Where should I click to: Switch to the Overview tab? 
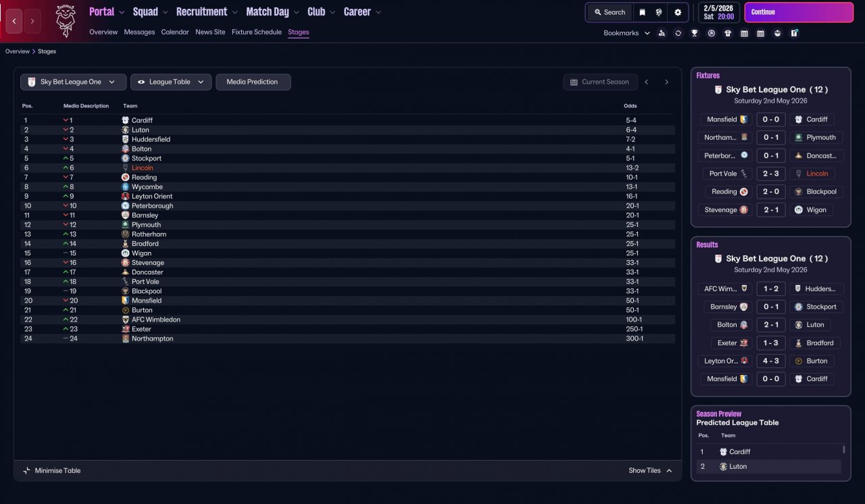pos(103,32)
